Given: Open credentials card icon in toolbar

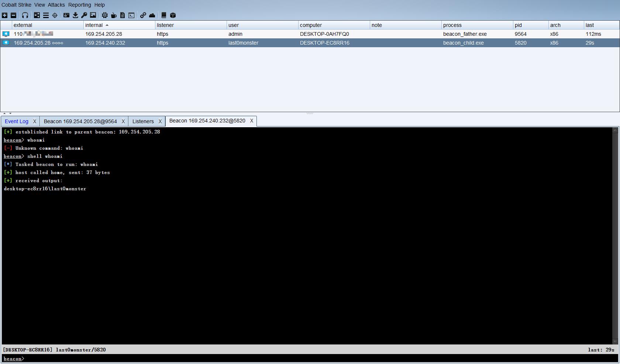Looking at the screenshot, I should click(x=66, y=15).
